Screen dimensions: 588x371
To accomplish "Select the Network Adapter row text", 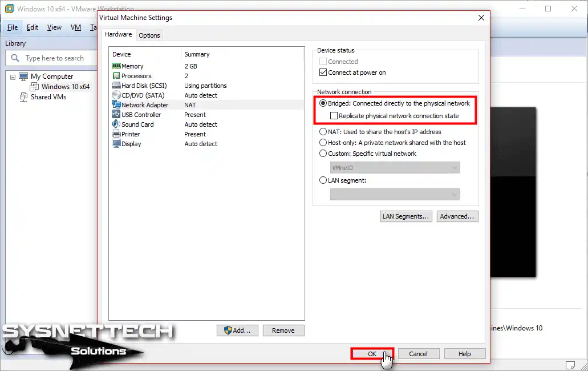I will 145,105.
